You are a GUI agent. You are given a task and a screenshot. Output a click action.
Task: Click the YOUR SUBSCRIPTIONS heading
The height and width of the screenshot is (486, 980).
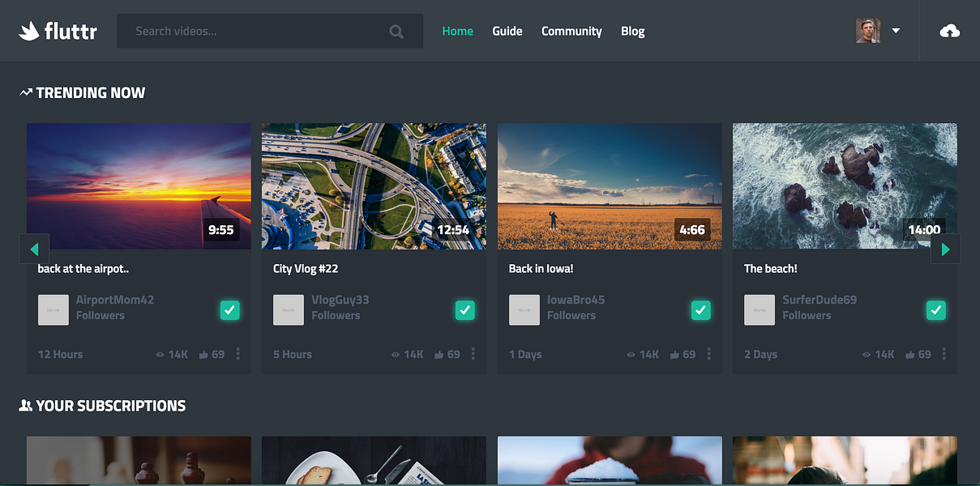coord(111,406)
